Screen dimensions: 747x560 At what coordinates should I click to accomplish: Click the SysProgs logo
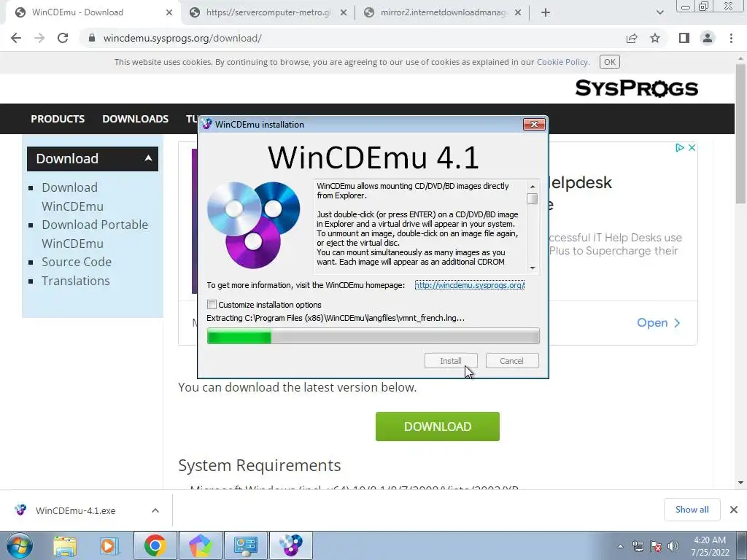pyautogui.click(x=636, y=88)
